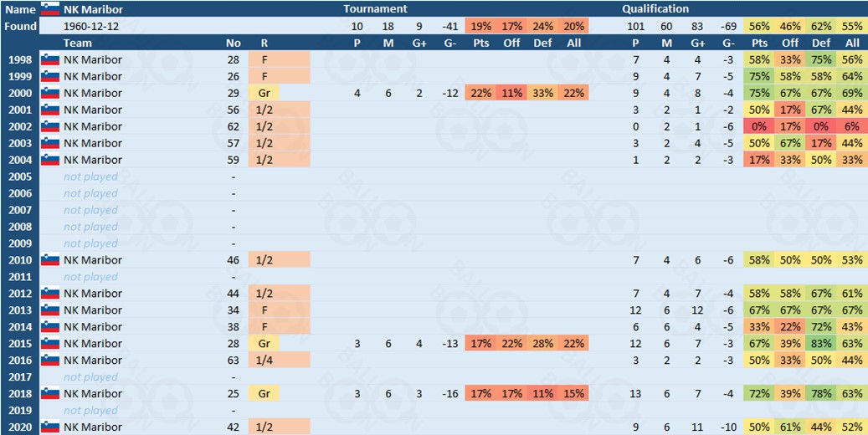Click the green 83% Def cell in 2015 row
The height and width of the screenshot is (435, 868).
tap(822, 344)
